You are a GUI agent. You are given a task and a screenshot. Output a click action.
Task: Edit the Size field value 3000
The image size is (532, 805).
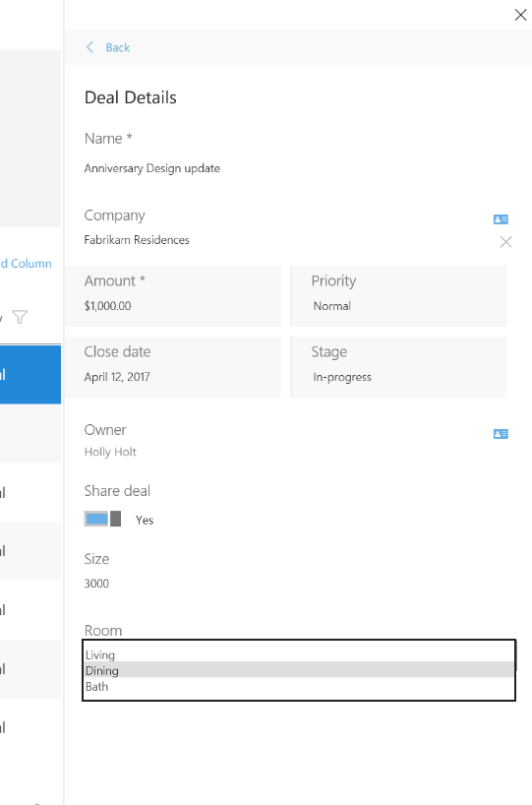pyautogui.click(x=97, y=584)
